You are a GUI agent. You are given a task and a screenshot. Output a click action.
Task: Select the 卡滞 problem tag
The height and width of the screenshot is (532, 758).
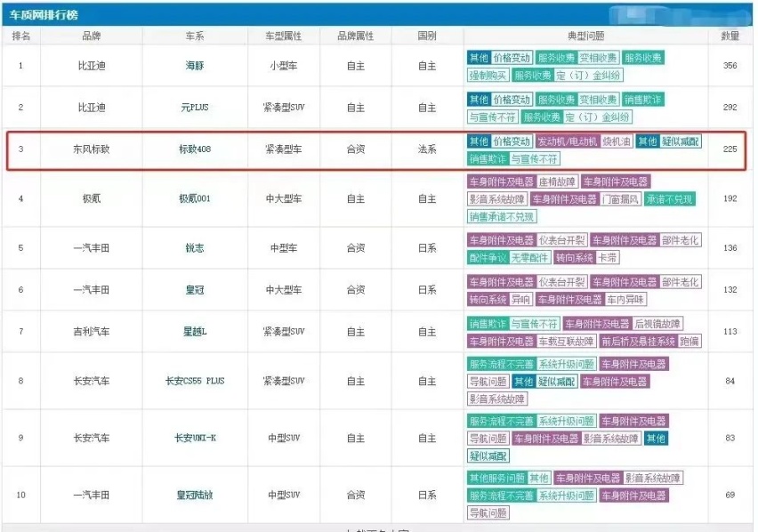[x=607, y=257]
